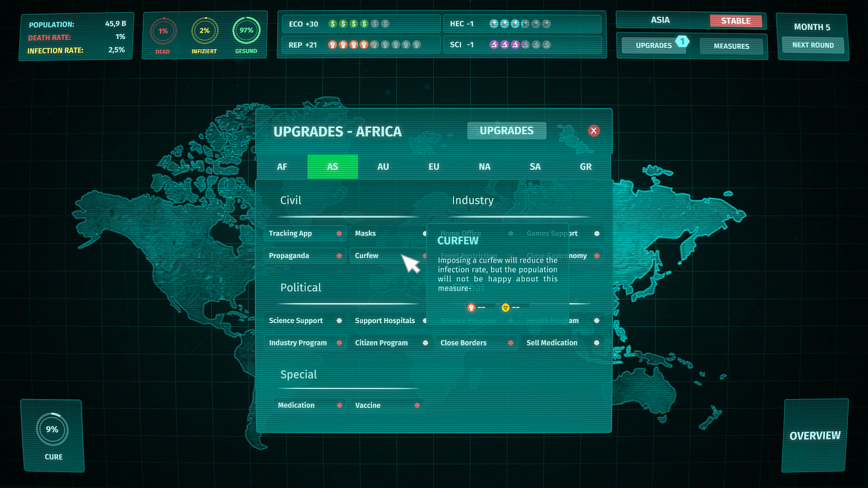The width and height of the screenshot is (868, 488).
Task: Click the first orange REP icon
Action: pyautogui.click(x=333, y=45)
